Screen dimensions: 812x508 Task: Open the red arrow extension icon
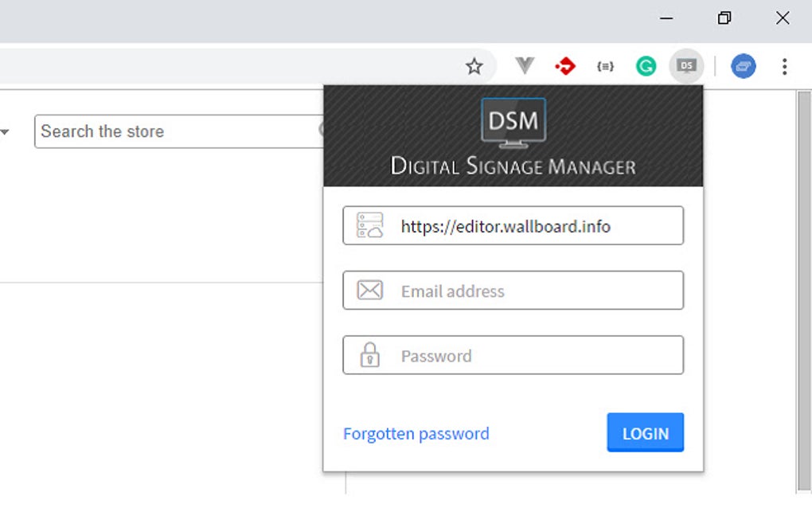[x=565, y=66]
